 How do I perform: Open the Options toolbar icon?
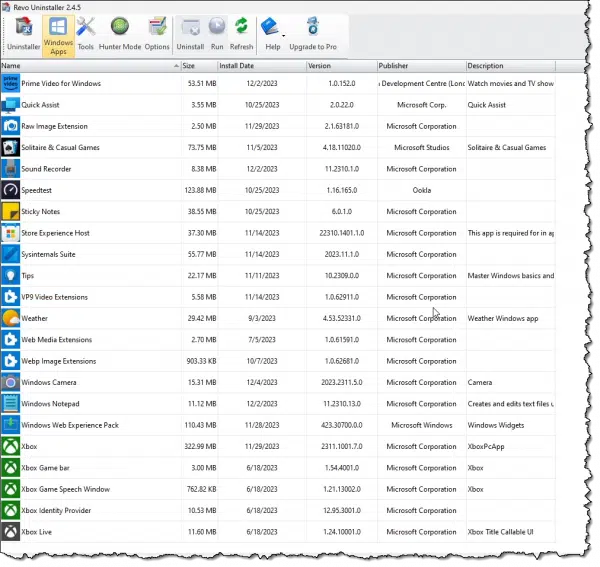(157, 27)
